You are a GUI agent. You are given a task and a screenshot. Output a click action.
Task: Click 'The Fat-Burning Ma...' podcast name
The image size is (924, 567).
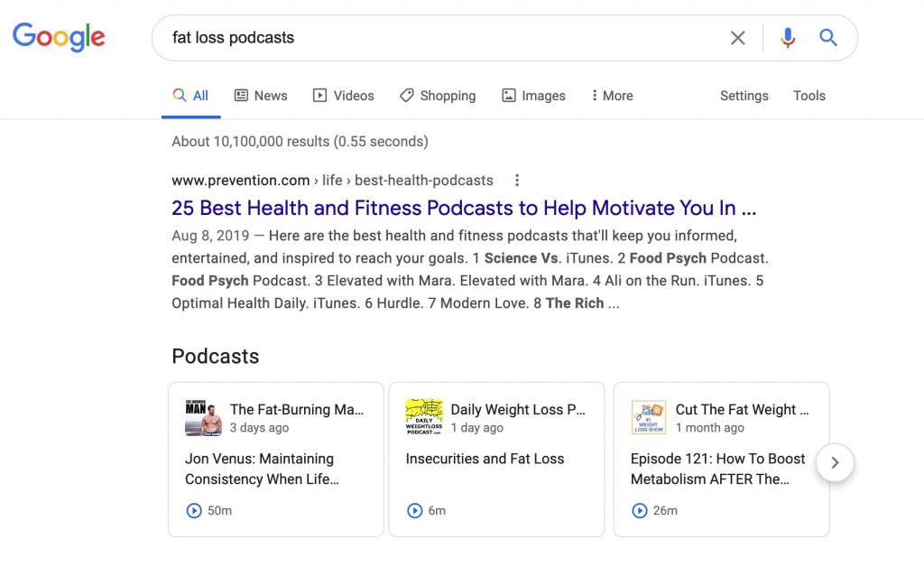click(297, 410)
